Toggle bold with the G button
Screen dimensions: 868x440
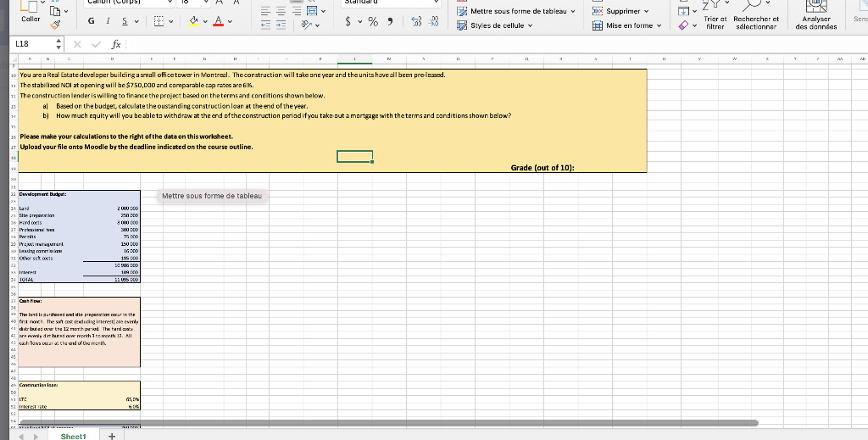[x=91, y=21]
